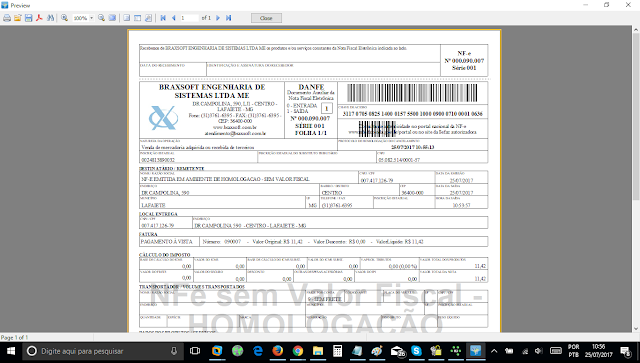Toggle the report outline panel
Image resolution: width=640 pixels, height=363 pixels.
[127, 18]
